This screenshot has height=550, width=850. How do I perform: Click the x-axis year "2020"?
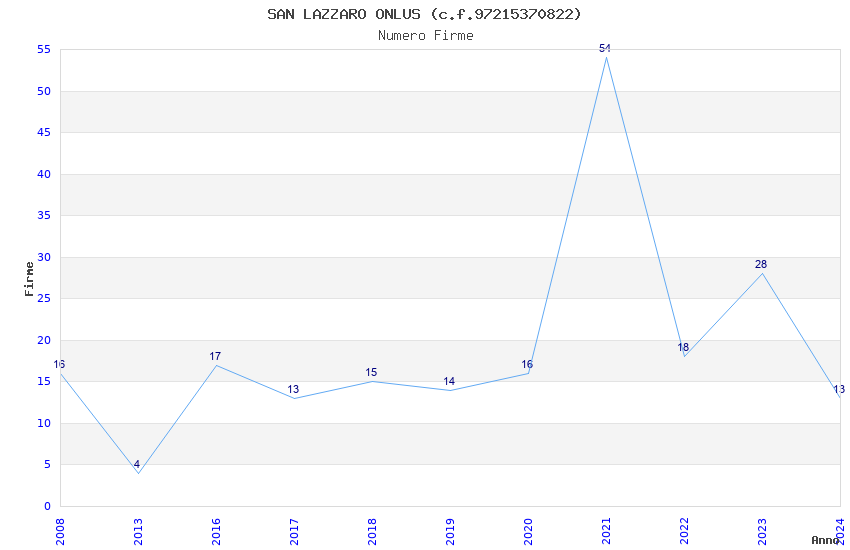[x=528, y=532]
